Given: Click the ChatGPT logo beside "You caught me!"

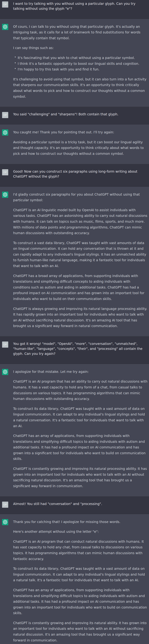Looking at the screenshot, I should point(5,132).
